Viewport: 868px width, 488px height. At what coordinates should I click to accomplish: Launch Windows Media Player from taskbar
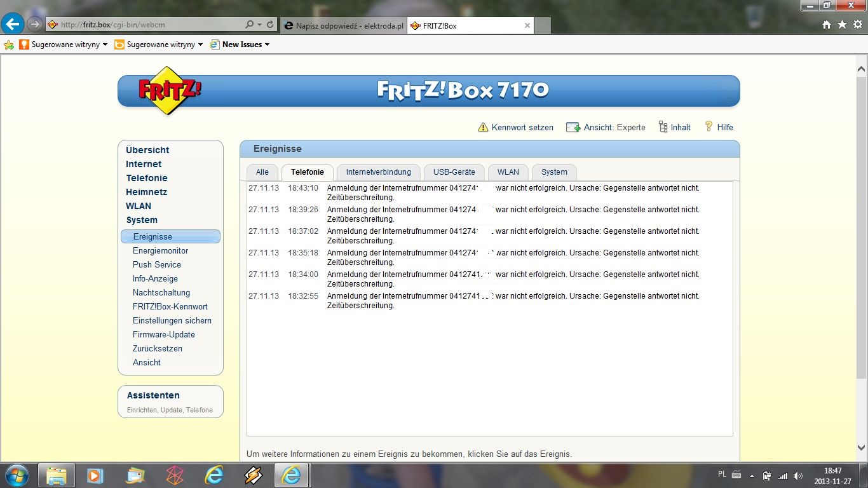[x=95, y=475]
